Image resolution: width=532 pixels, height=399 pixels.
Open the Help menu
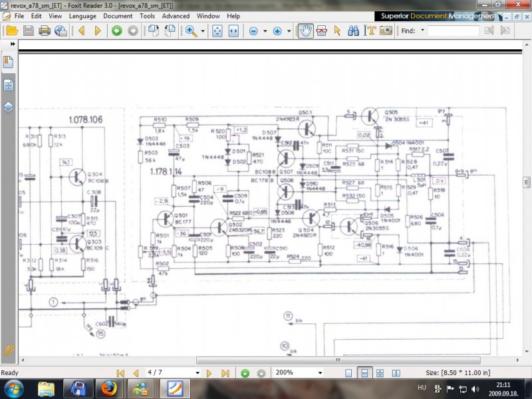[233, 16]
